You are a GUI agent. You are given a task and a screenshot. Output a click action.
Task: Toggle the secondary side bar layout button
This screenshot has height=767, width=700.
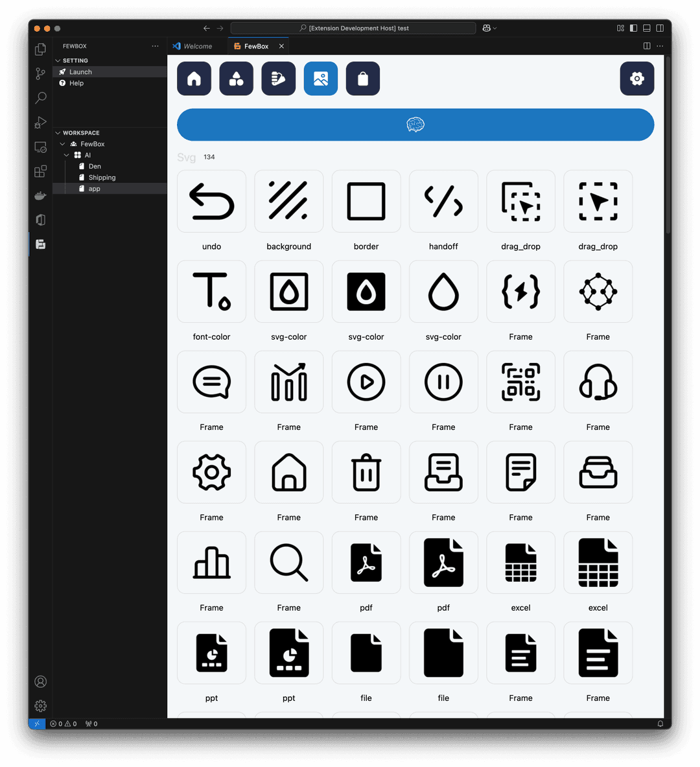[660, 29]
